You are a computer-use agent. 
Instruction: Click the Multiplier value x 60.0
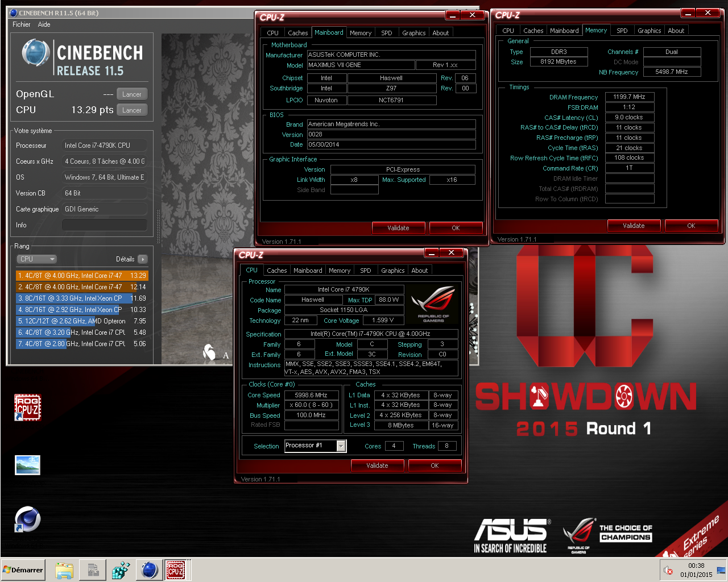(x=312, y=405)
